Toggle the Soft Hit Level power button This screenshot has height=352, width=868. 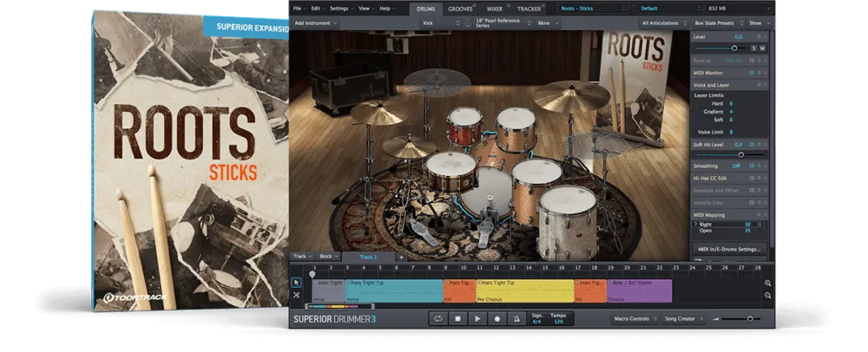click(752, 144)
